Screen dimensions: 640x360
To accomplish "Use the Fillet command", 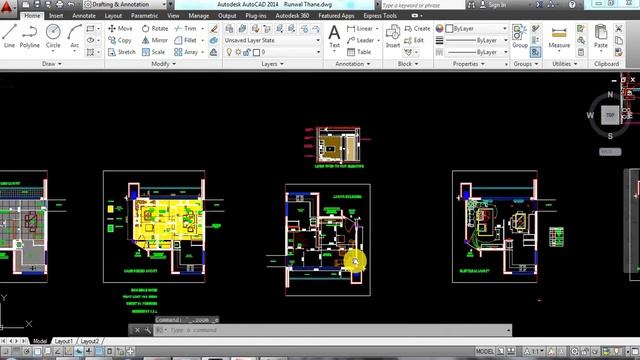I will pyautogui.click(x=185, y=40).
